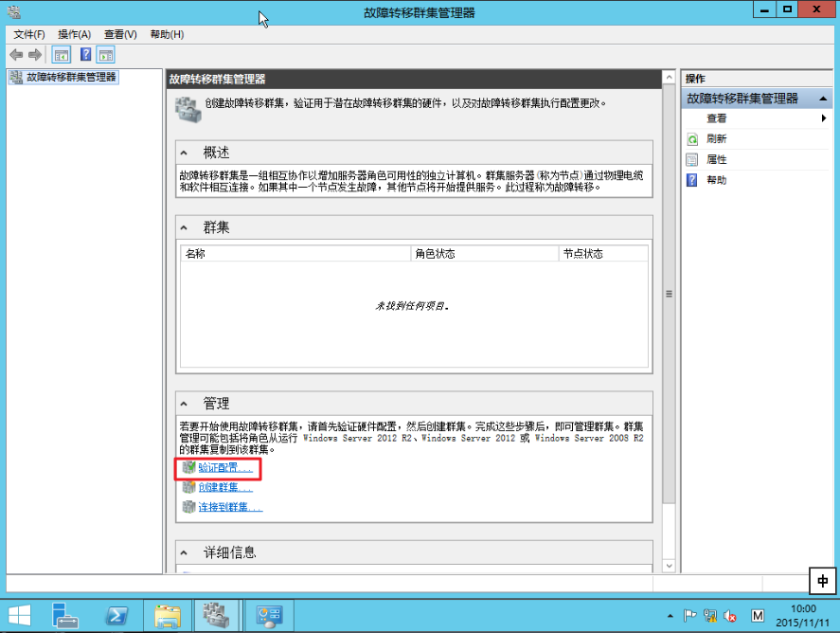Viewport: 840px width, 633px height.
Task: Open Server Manager from the taskbar
Action: point(64,615)
